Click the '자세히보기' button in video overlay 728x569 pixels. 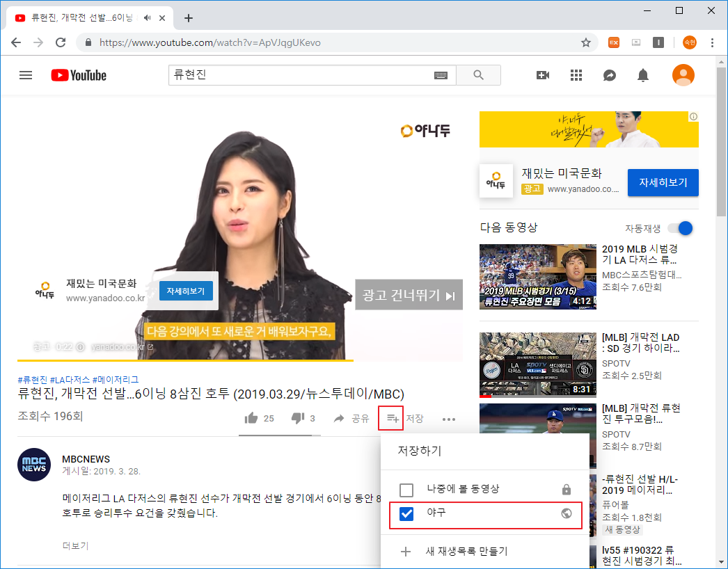pos(186,291)
